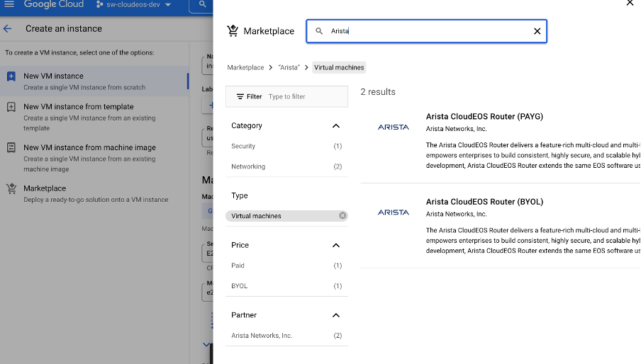Click the machine image icon
This screenshot has height=364, width=641.
pos(11,147)
